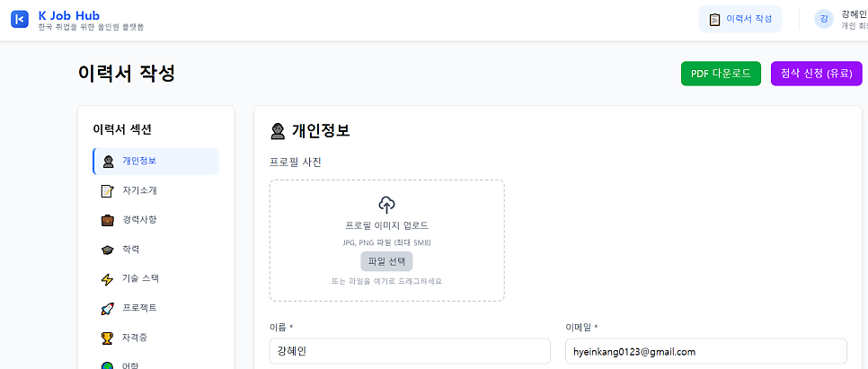Click the cloud upload icon
The image size is (868, 369).
(x=386, y=205)
